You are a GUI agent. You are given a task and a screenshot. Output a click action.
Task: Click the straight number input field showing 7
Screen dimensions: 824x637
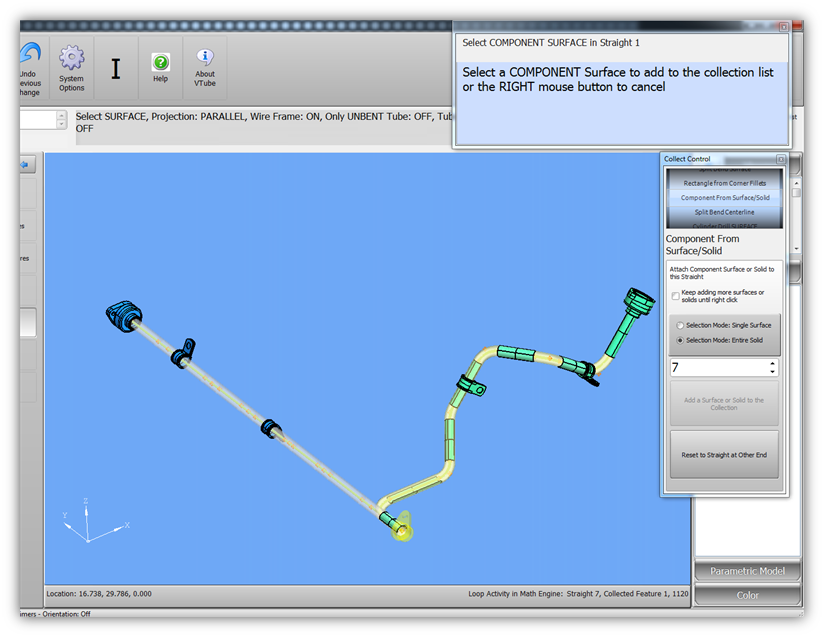pyautogui.click(x=716, y=368)
